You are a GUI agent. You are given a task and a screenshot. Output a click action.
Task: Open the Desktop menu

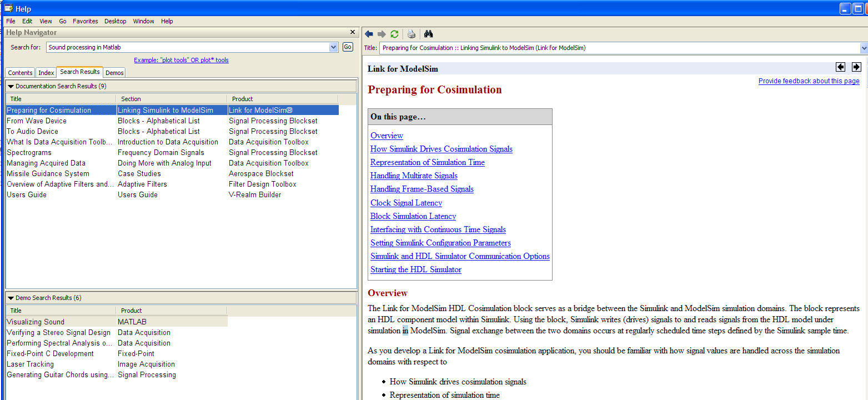(x=116, y=21)
